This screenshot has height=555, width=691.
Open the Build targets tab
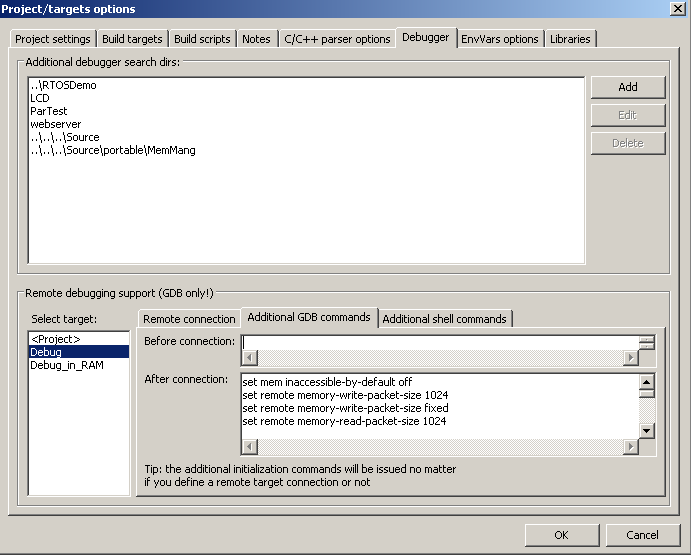pos(132,39)
